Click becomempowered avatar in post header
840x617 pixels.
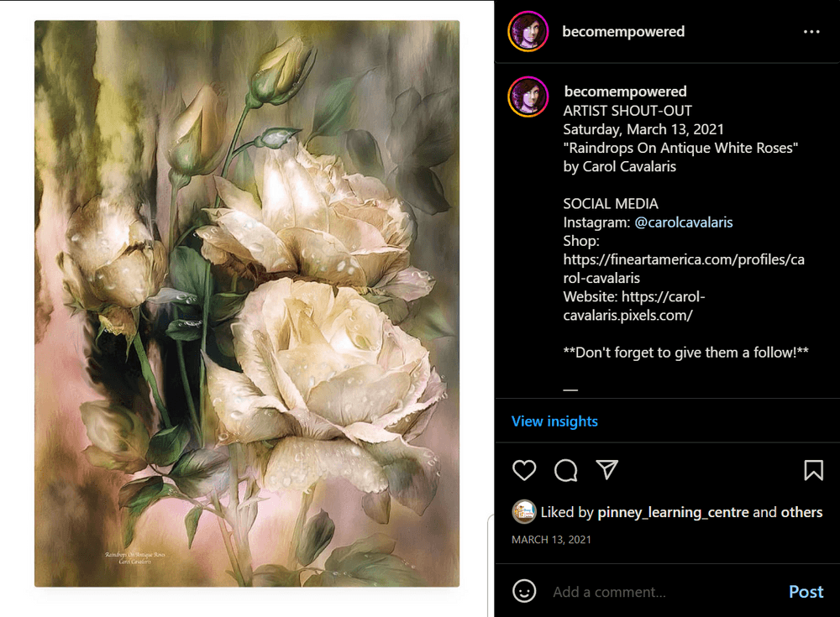[x=528, y=32]
